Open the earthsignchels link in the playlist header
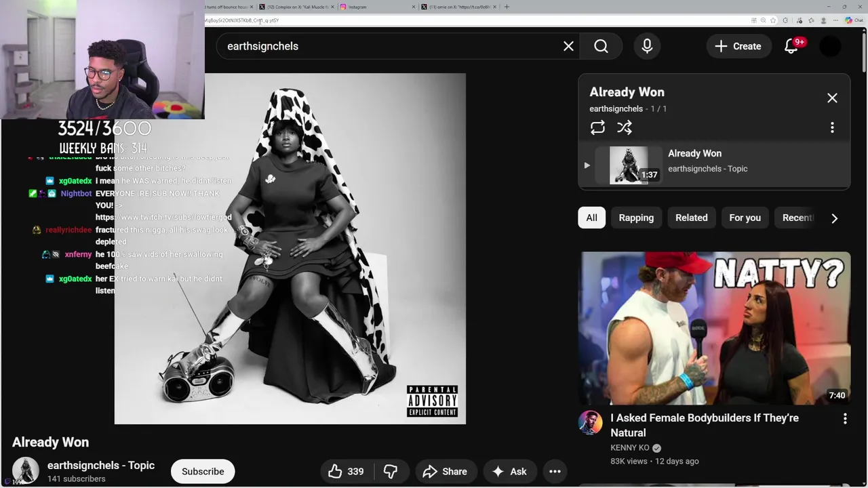The height and width of the screenshot is (488, 868). 616,108
